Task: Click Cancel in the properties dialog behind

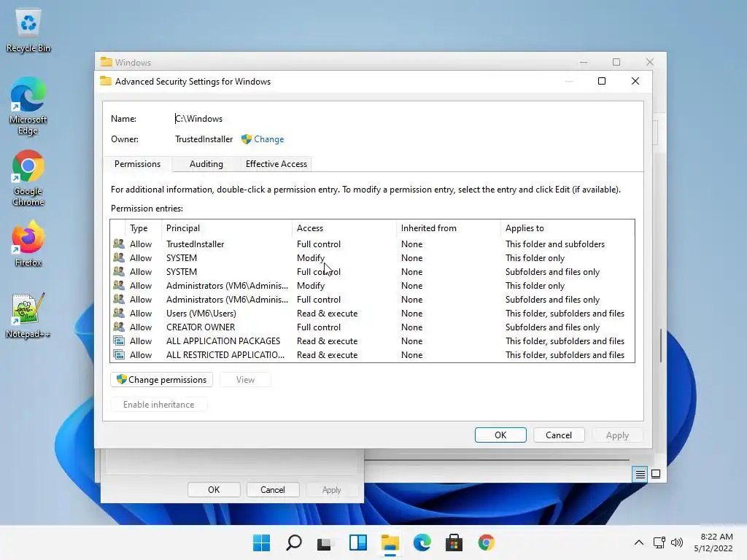Action: coord(273,489)
